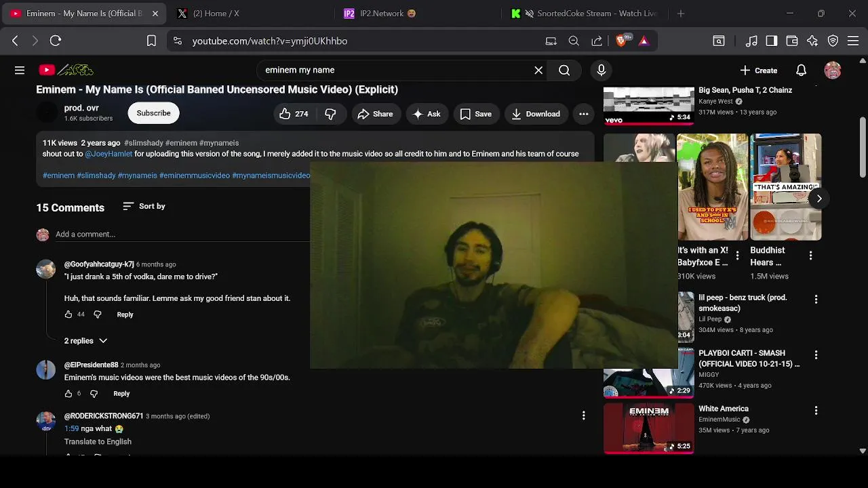Open the Download options button
The height and width of the screenshot is (488, 868).
536,114
